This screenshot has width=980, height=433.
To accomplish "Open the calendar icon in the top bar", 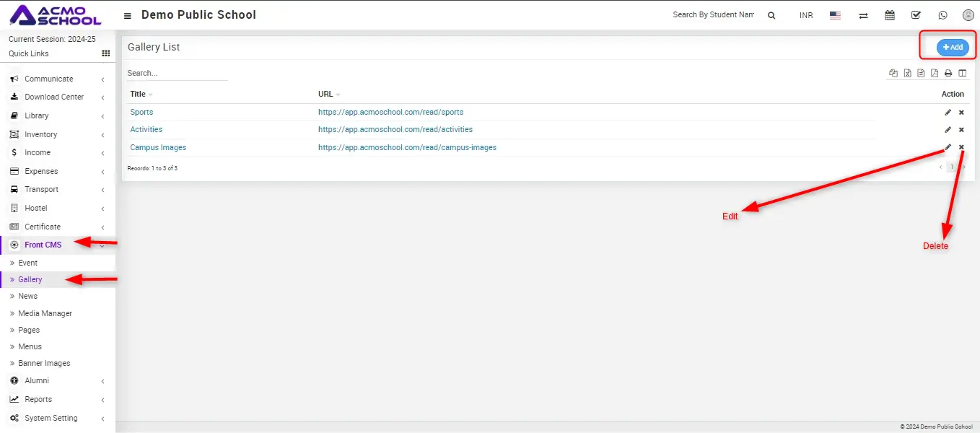I will point(890,15).
